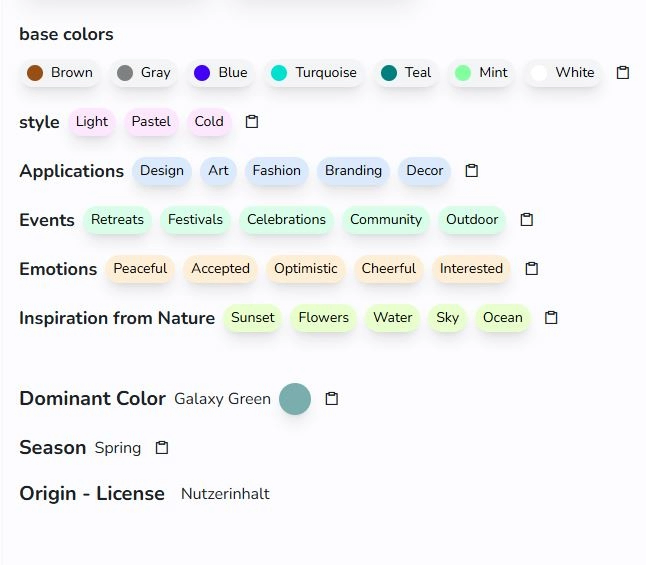Choose the Branding application tag
The width and height of the screenshot is (646, 565).
click(353, 171)
